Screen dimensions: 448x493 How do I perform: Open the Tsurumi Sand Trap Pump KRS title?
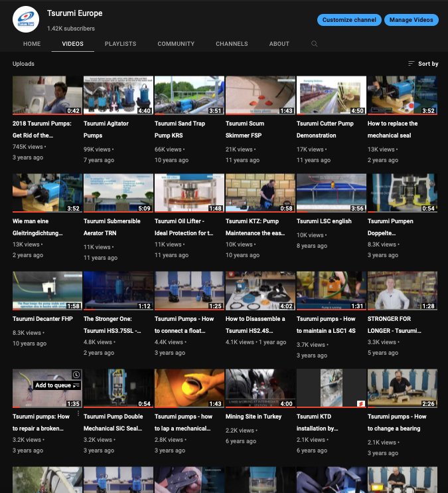pyautogui.click(x=180, y=129)
